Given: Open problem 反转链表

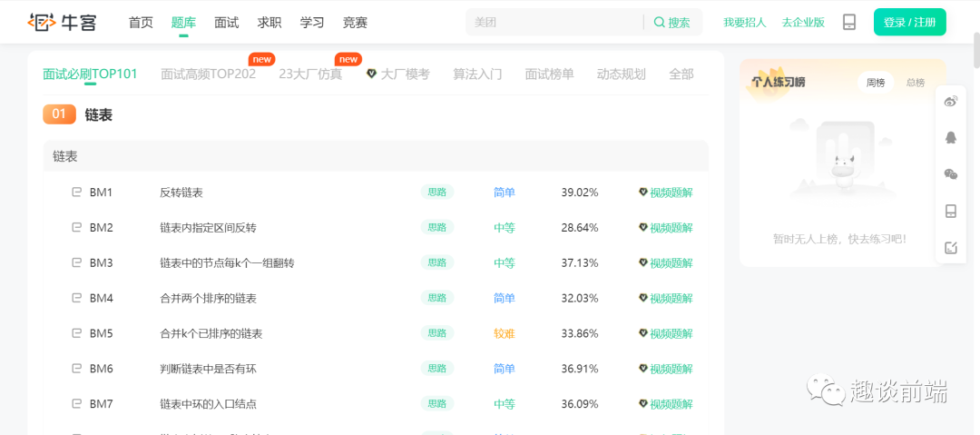Looking at the screenshot, I should point(181,193).
